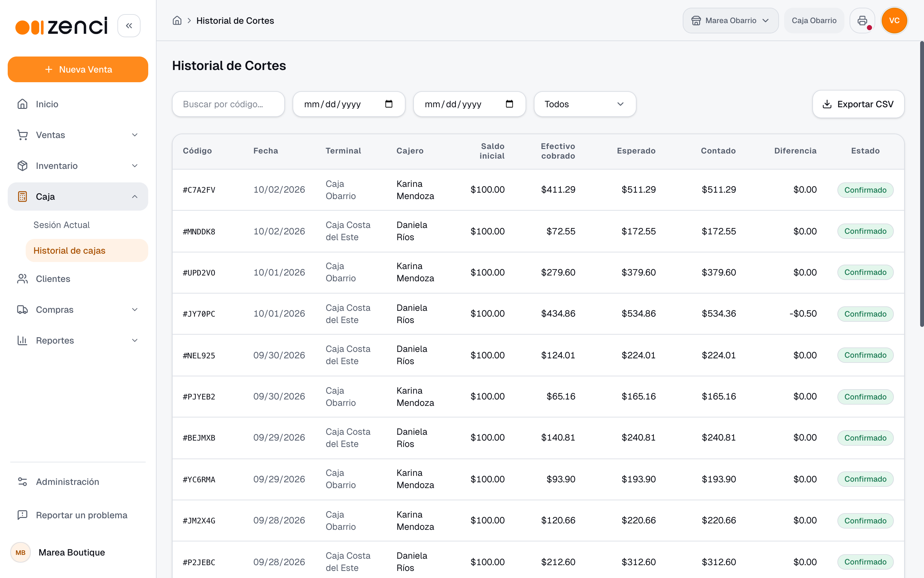This screenshot has height=578, width=924.
Task: Expand the Inventario menu
Action: [78, 165]
